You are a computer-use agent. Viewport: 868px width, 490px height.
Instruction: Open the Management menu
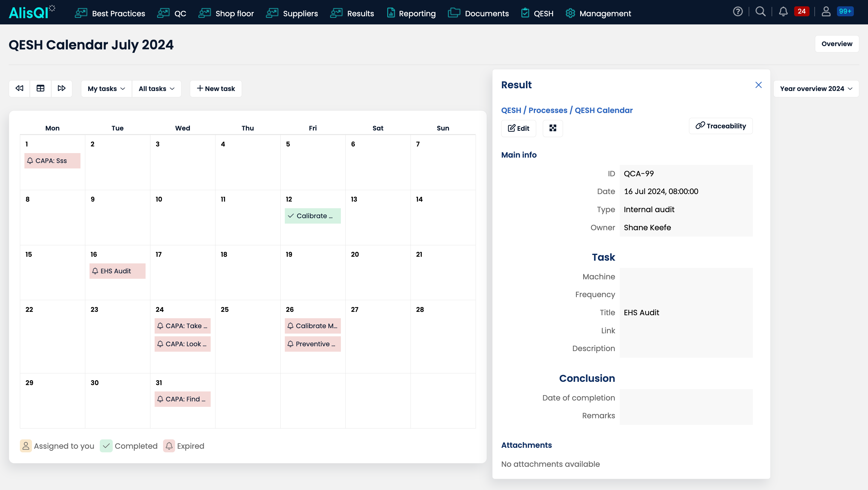pos(598,14)
